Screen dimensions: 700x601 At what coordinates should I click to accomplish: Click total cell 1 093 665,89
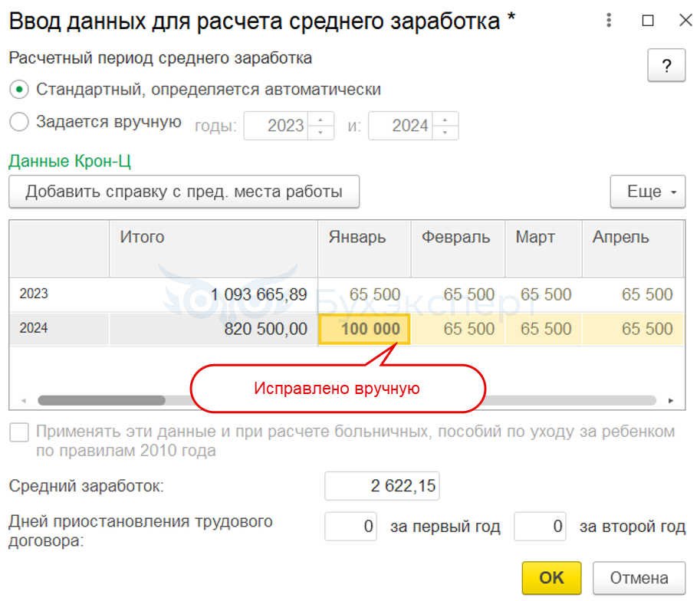tap(213, 294)
